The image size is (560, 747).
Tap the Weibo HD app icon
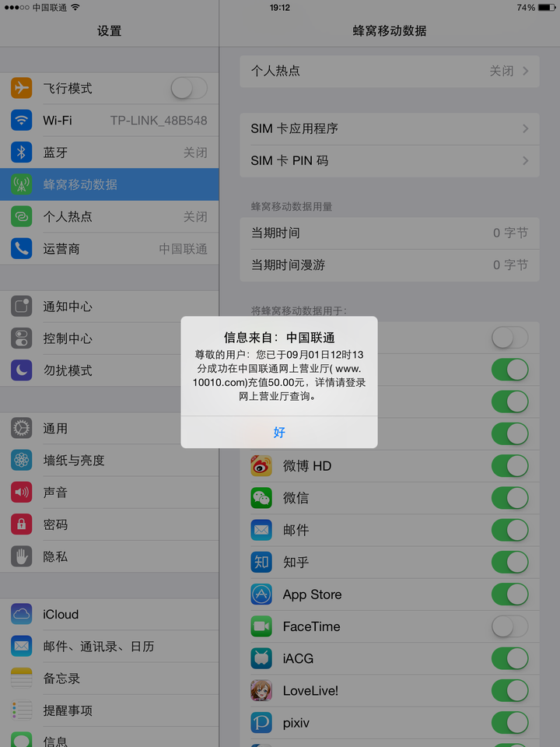coord(261,466)
